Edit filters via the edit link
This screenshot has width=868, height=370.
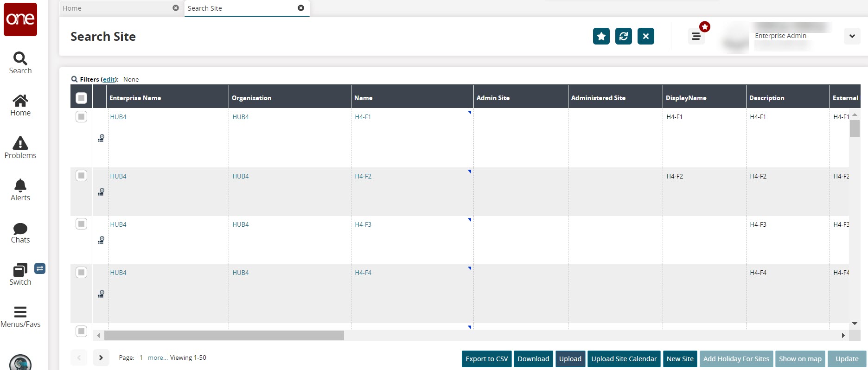coord(109,79)
